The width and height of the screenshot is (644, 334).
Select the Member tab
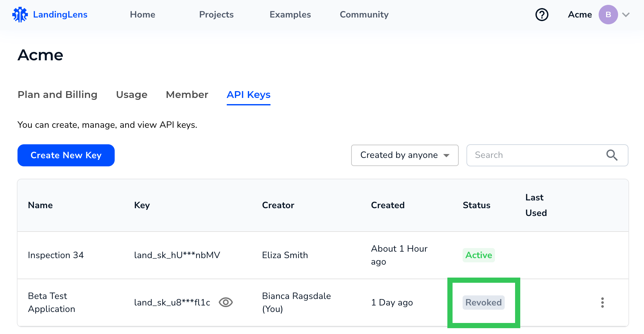click(x=187, y=95)
